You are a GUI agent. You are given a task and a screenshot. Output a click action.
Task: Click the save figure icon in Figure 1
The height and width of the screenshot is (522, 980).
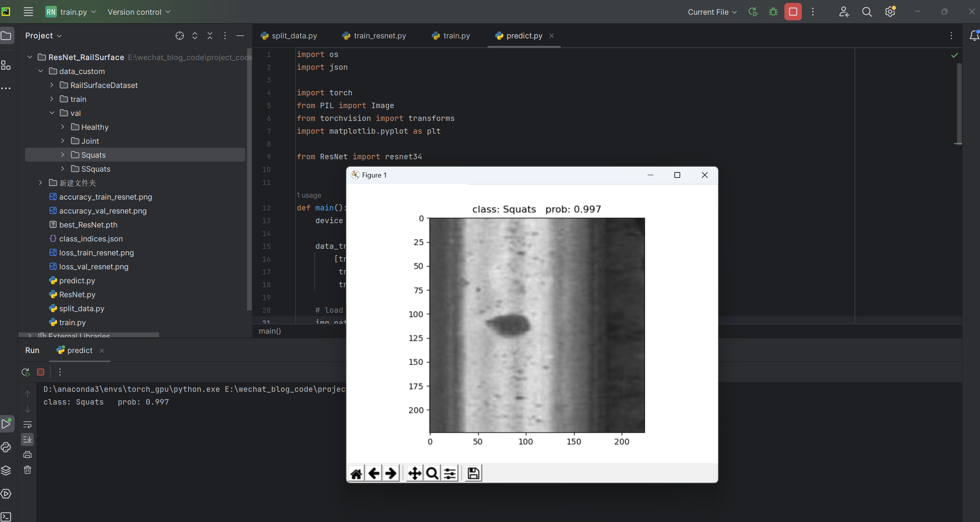point(473,474)
